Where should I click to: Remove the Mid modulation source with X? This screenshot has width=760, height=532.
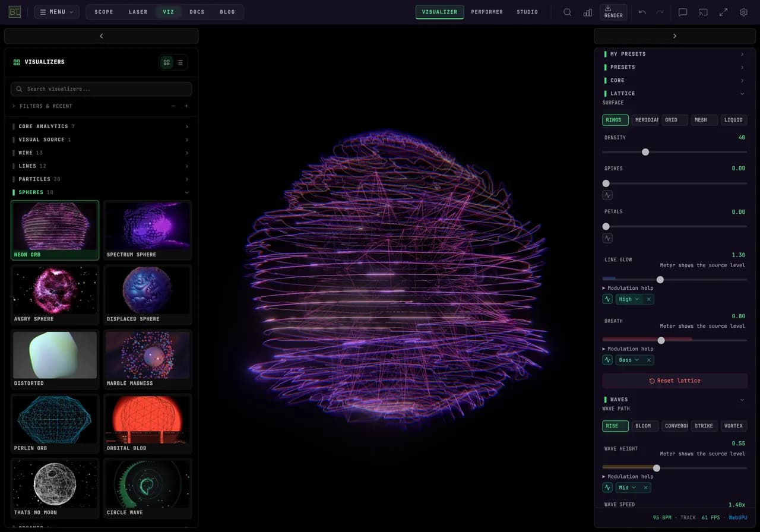point(646,487)
